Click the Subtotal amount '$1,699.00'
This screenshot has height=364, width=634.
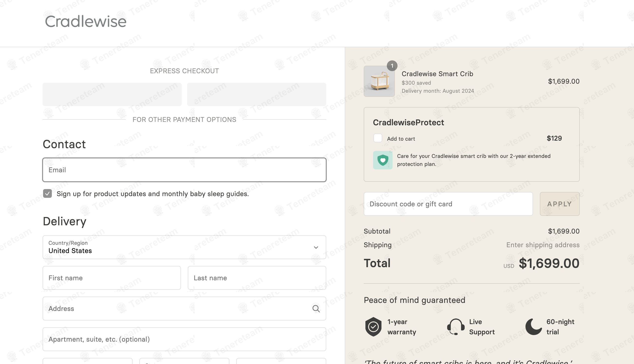coord(564,231)
